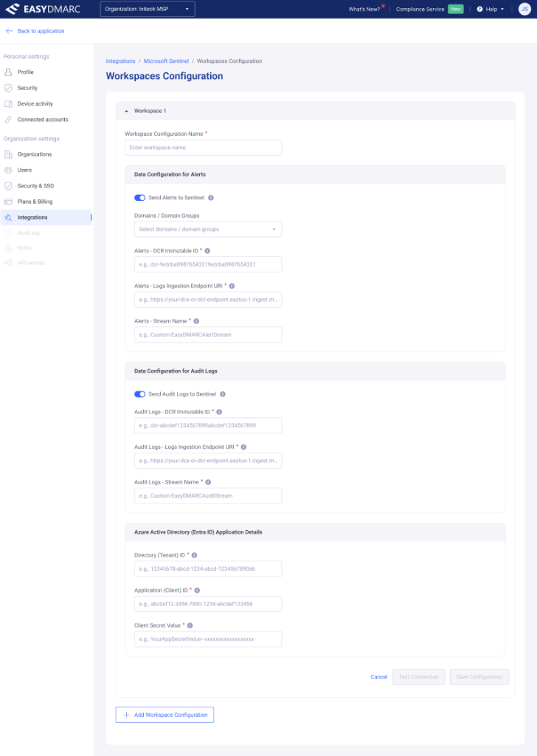Click info icon next to Send Audit Logs to Sentinel
Screen dimensions: 537x756
point(223,394)
